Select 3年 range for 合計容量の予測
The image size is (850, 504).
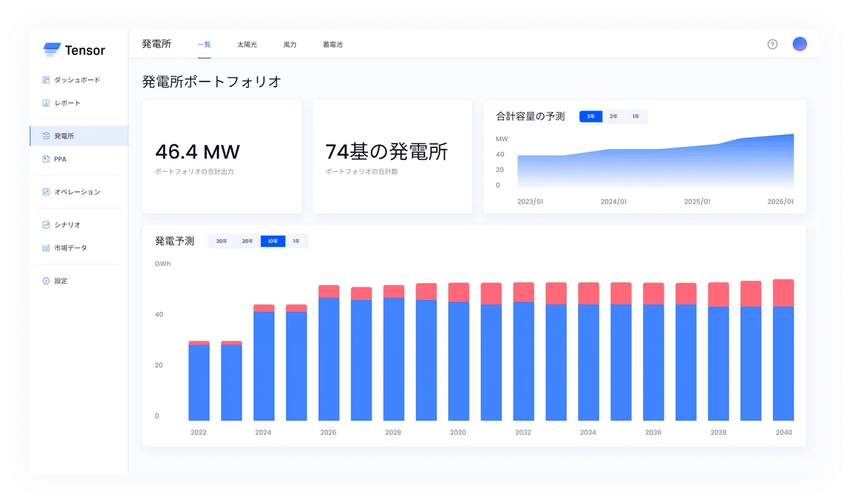click(x=591, y=116)
